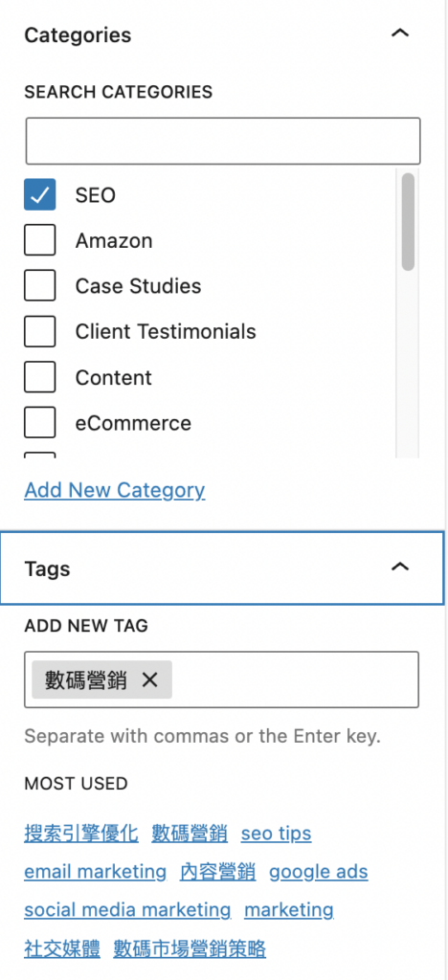Open the Add New Category link
Screen dimensions: 448x980
point(114,490)
